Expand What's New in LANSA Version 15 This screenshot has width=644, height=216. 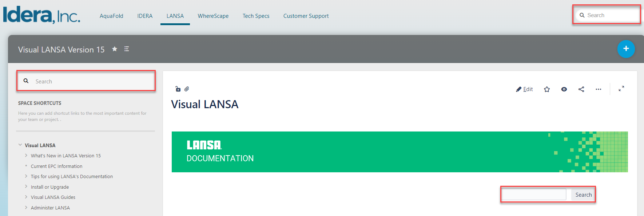[x=26, y=156]
